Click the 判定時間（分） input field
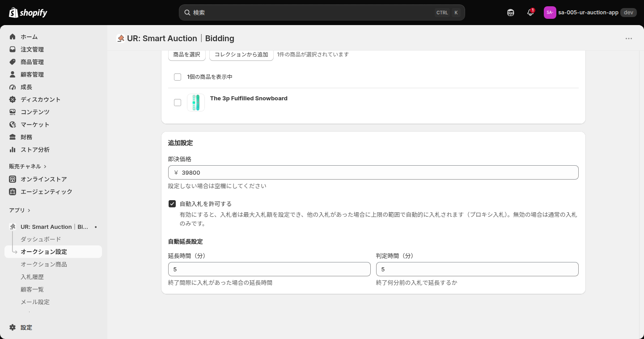Screen dimensions: 644x339 point(477,269)
